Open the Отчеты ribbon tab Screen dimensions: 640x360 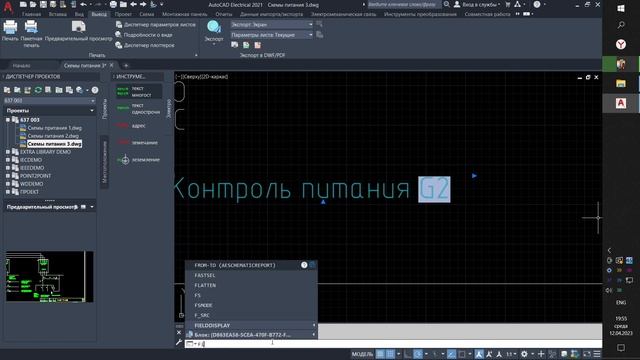point(224,14)
